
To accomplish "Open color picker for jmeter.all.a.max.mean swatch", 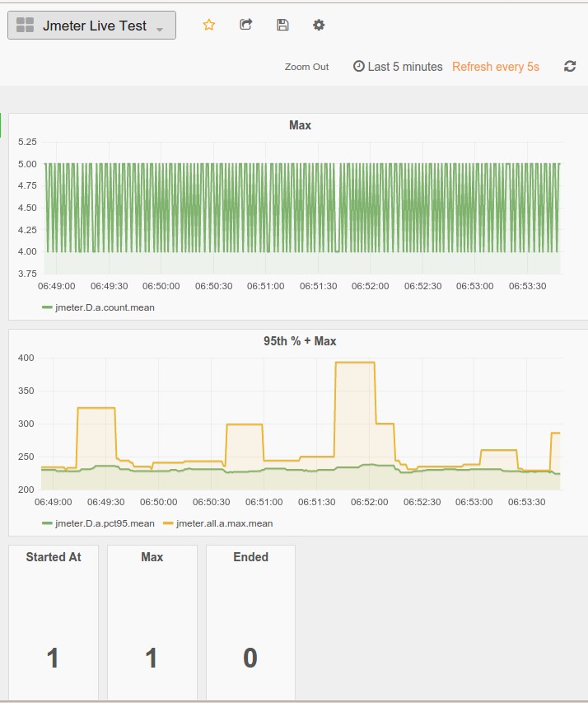I will pos(168,523).
